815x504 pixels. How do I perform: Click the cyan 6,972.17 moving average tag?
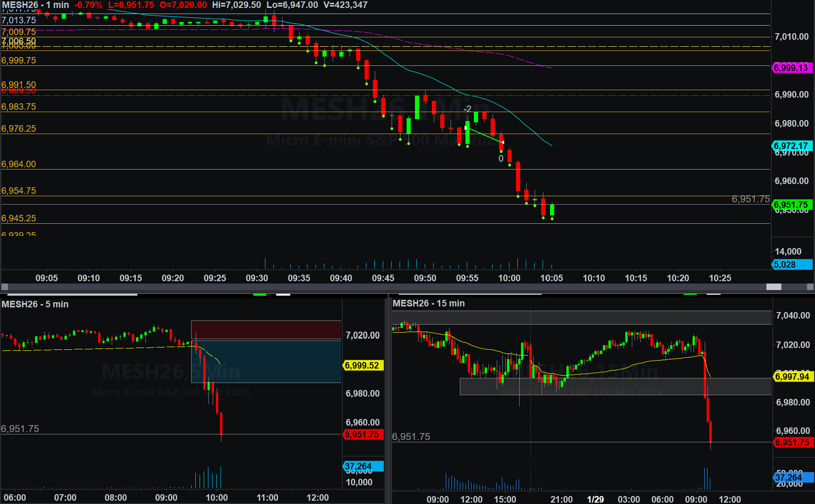click(791, 146)
